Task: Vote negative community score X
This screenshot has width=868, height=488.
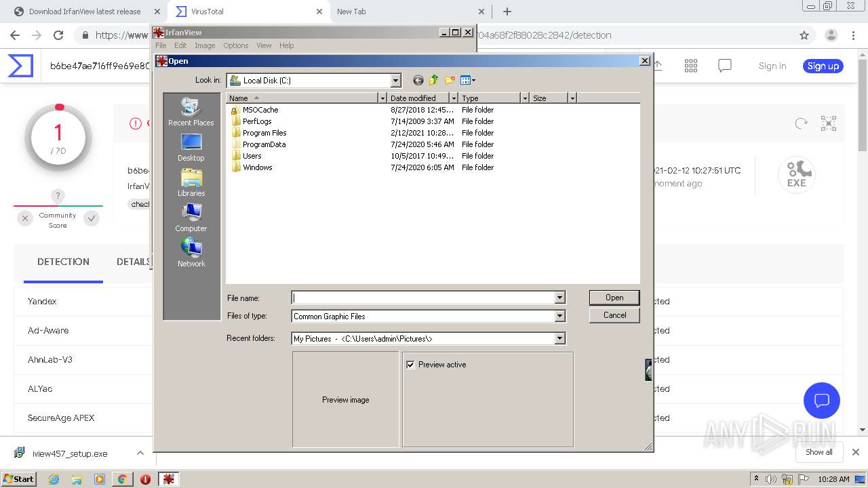Action: 25,218
